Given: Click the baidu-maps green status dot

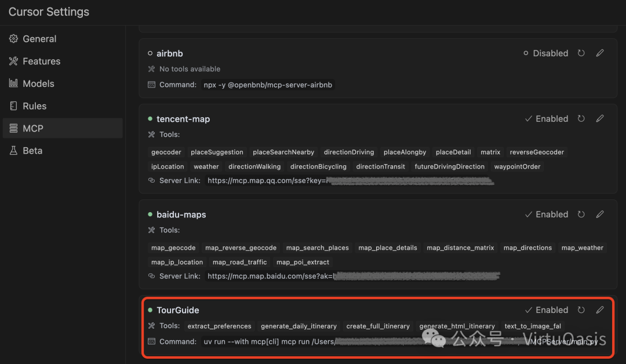Looking at the screenshot, I should tap(150, 214).
